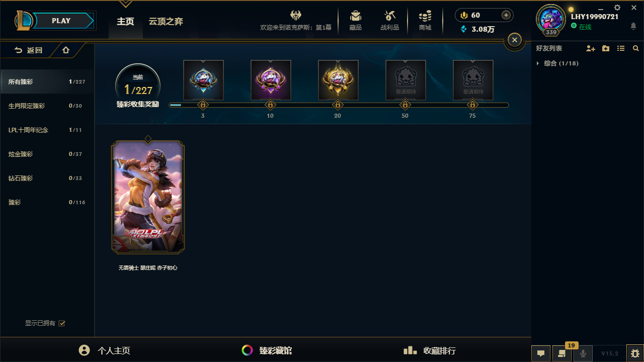Click the home icon beside 返回

click(x=66, y=50)
